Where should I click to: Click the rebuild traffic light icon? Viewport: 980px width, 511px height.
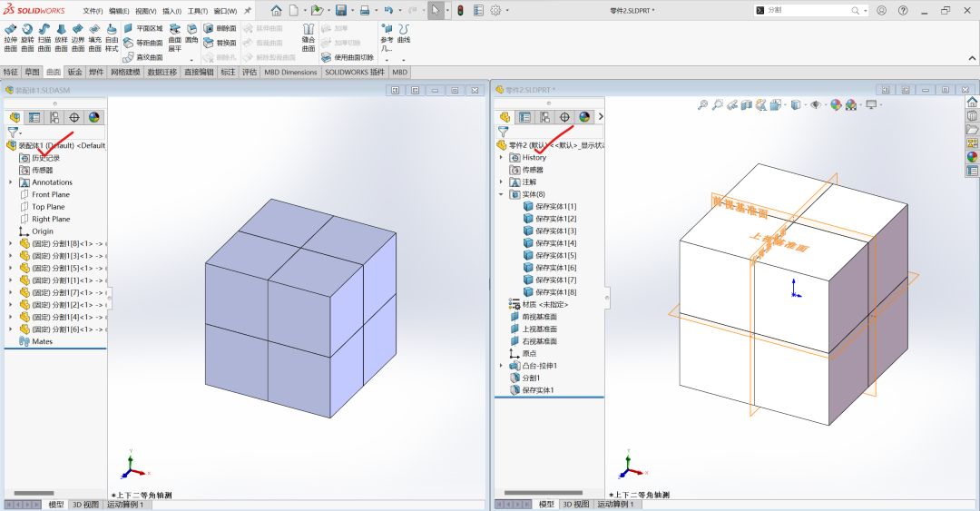click(459, 11)
